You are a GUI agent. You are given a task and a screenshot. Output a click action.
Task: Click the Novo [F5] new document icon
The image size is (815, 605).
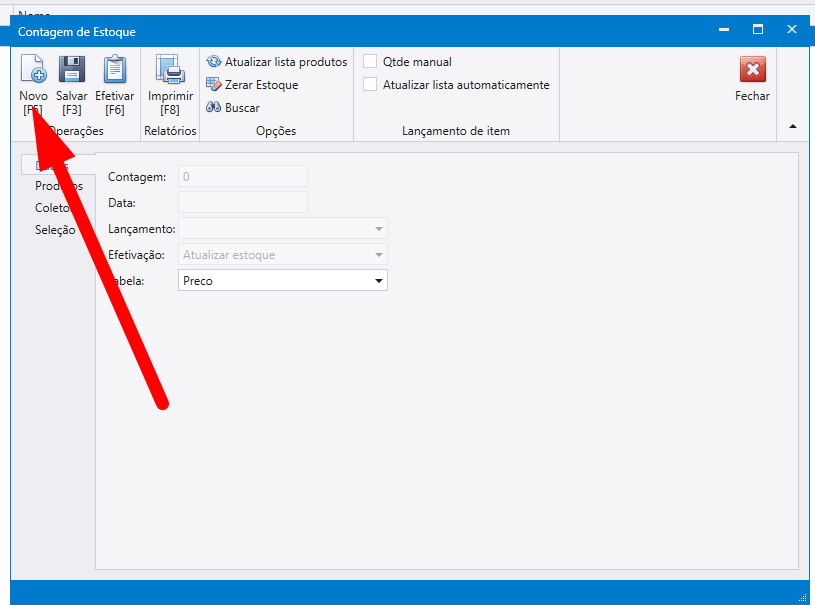[x=33, y=70]
